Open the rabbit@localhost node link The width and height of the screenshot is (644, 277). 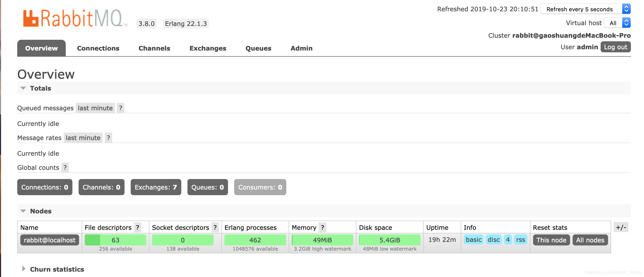(50, 240)
